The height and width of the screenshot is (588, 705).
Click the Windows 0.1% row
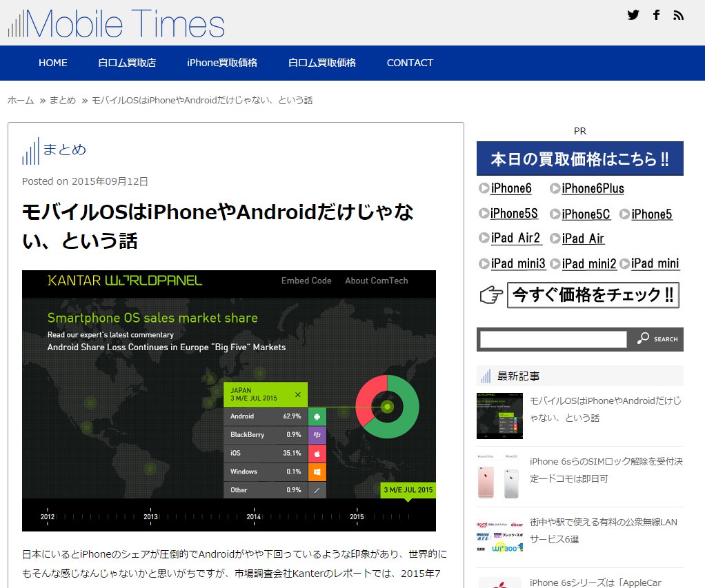(266, 472)
